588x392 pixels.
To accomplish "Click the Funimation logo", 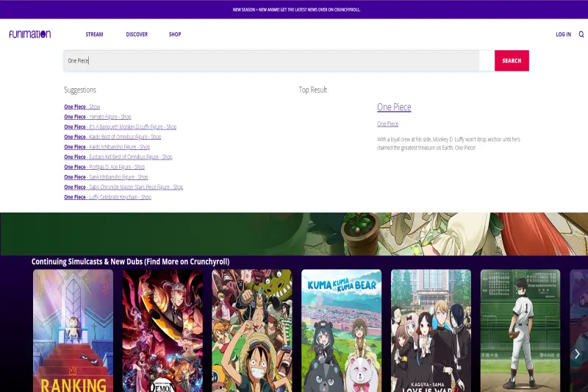I will (29, 34).
